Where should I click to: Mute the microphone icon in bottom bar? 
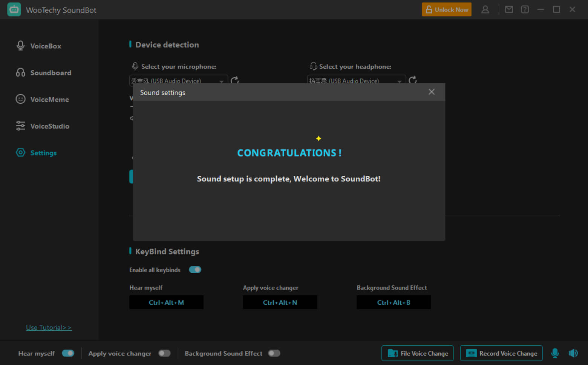pyautogui.click(x=555, y=353)
